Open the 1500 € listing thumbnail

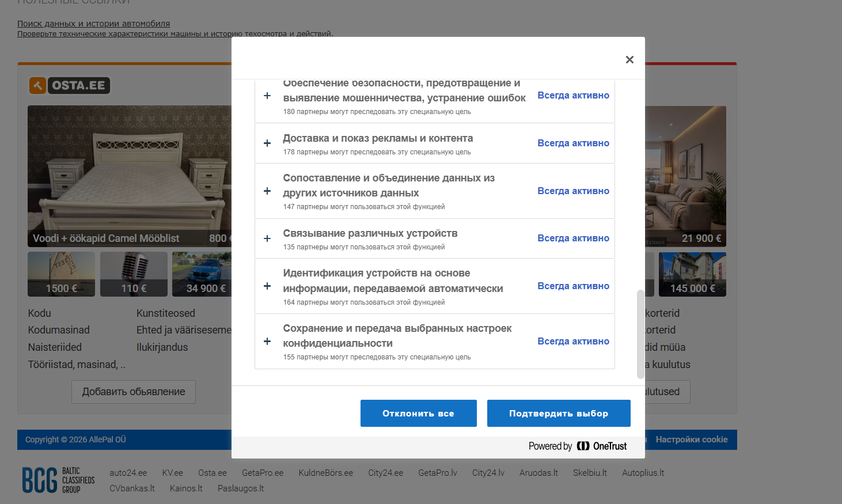click(x=61, y=274)
